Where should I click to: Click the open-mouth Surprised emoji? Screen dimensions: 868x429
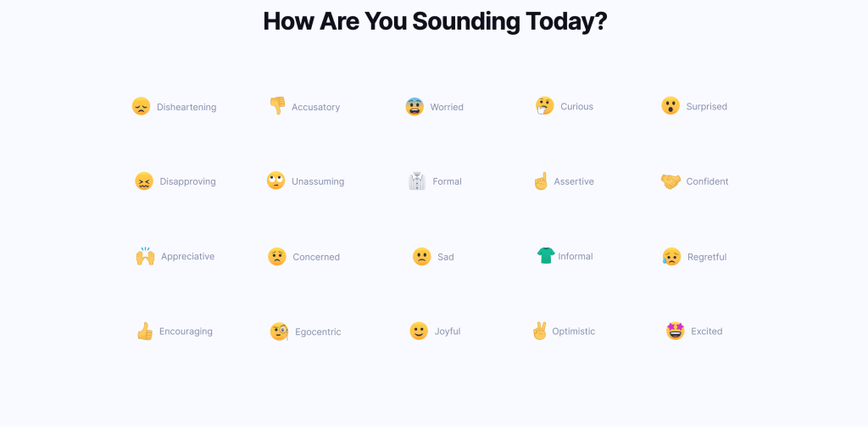click(x=670, y=106)
